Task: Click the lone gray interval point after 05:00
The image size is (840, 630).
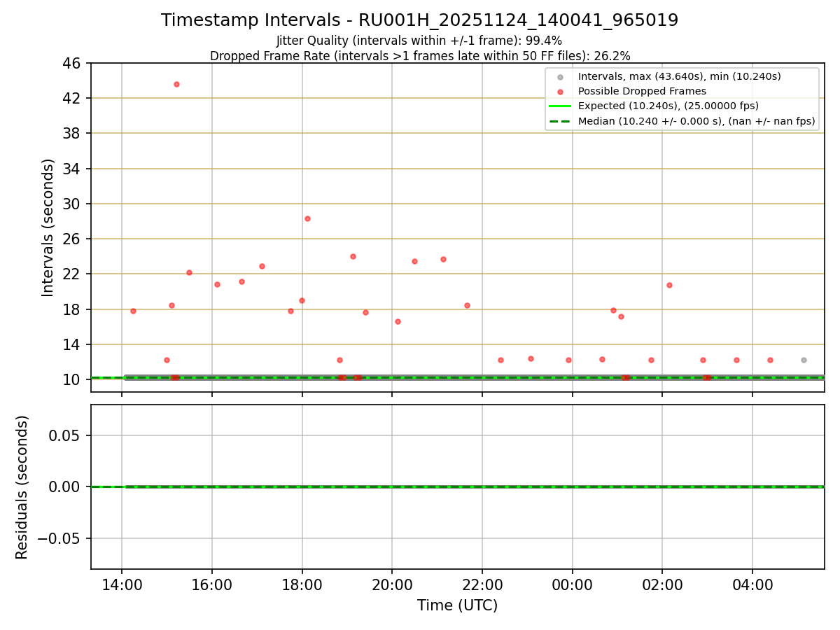Action: coord(804,360)
